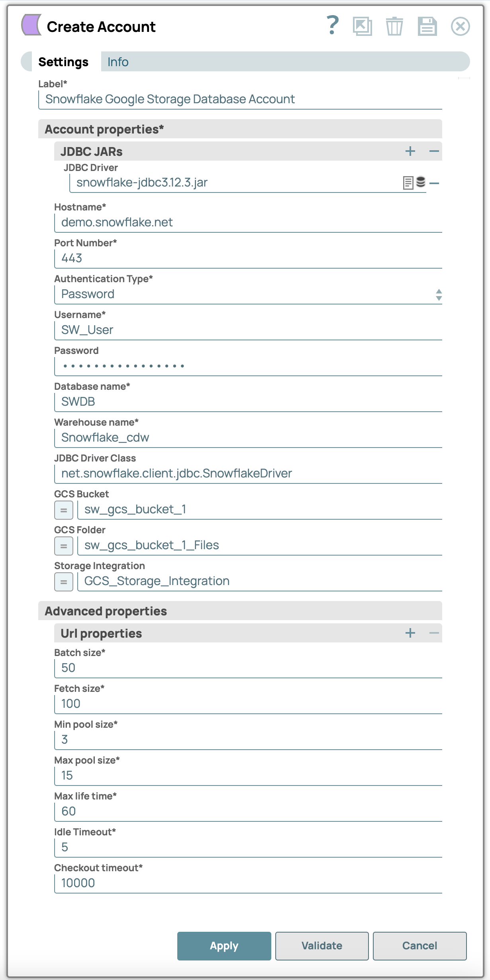Browse files with the document icon next to JDBC Driver

[408, 183]
